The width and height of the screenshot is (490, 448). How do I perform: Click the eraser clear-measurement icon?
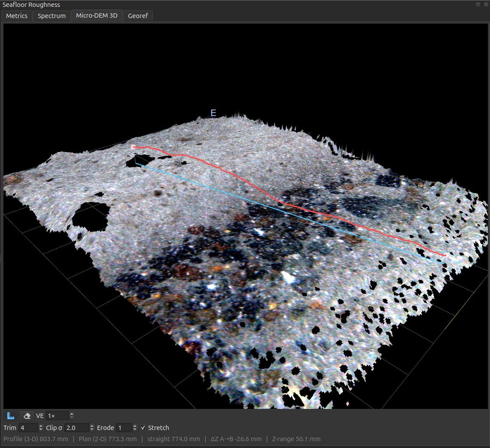click(x=27, y=416)
